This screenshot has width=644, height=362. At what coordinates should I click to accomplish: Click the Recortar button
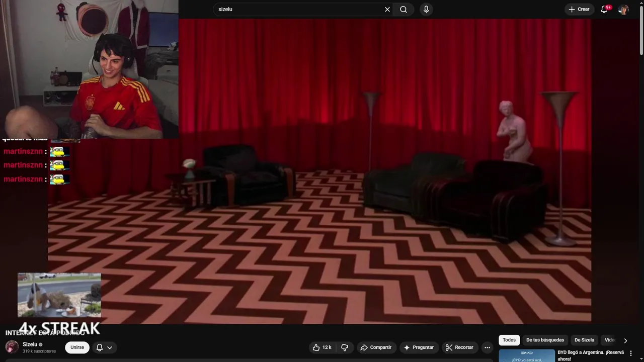[459, 347]
